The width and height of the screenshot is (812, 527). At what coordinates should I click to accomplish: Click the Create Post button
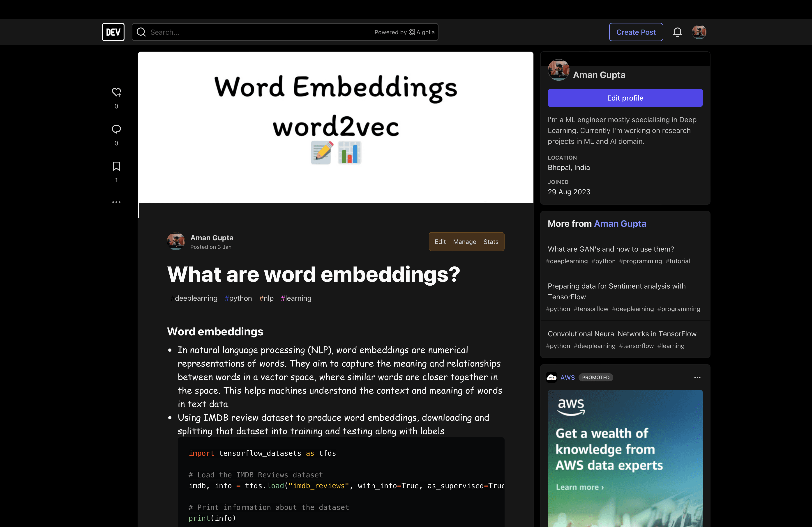[636, 32]
